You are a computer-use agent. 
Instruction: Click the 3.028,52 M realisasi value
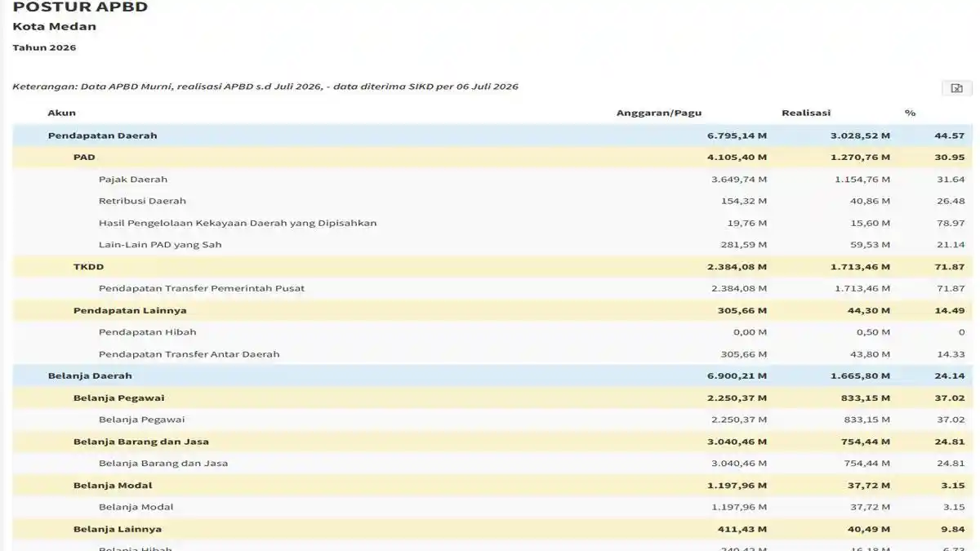860,136
